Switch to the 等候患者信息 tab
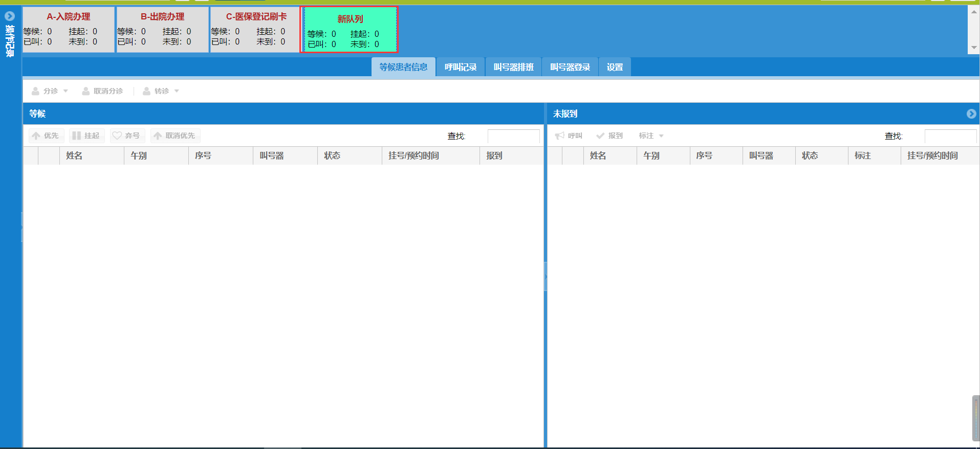 click(x=403, y=67)
